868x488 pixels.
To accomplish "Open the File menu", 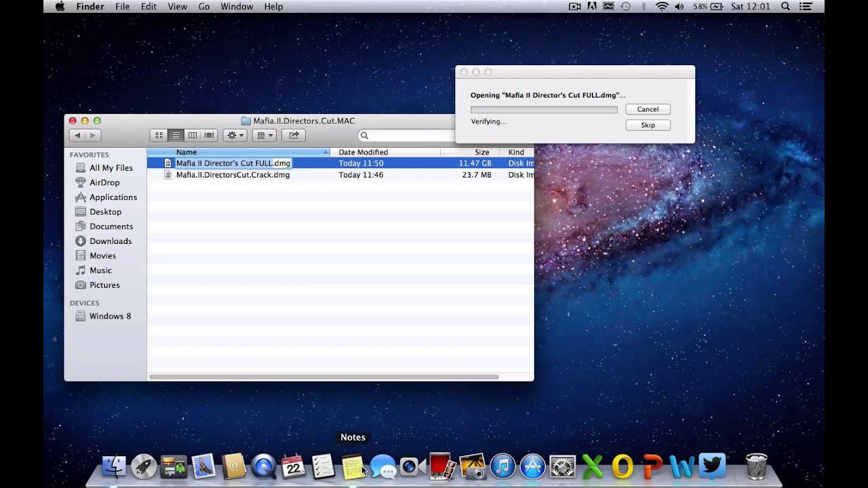I will [122, 6].
